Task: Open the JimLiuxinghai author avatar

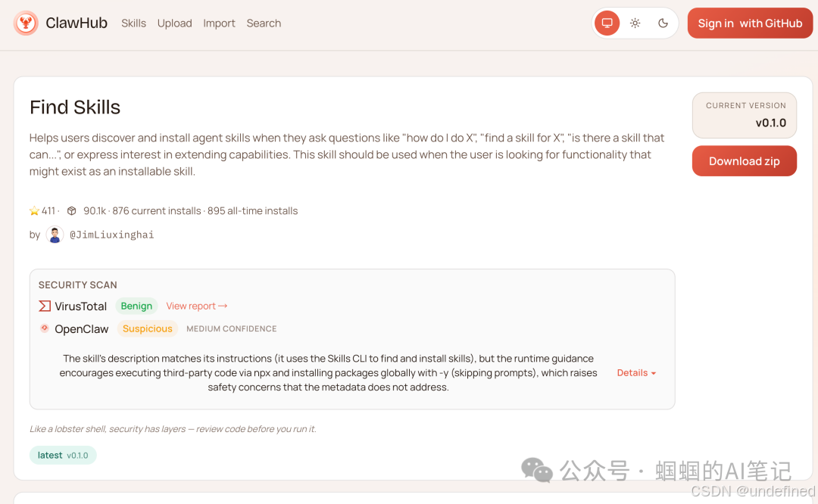Action: [55, 235]
